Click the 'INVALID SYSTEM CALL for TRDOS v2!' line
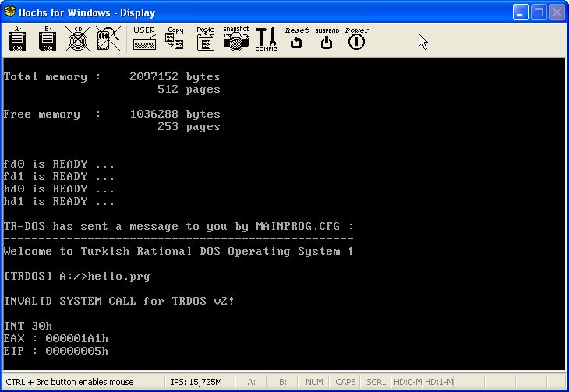Viewport: 569px width, 392px height. point(119,301)
